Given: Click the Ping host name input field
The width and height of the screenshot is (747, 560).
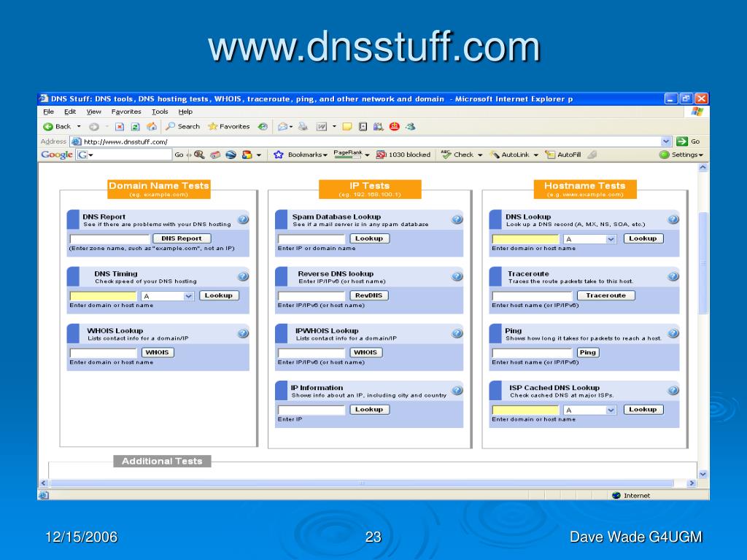Looking at the screenshot, I should click(532, 354).
